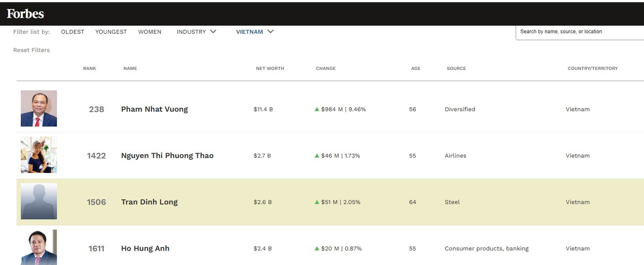Click Tran Dinh Long's placeholder silhouette image
Screen dimensions: 644x265
point(39,202)
